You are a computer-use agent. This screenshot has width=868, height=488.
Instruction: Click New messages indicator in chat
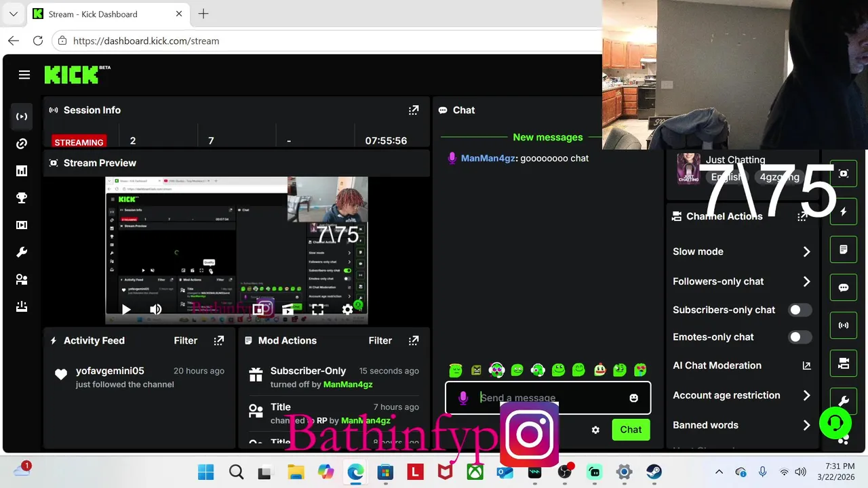click(x=548, y=137)
